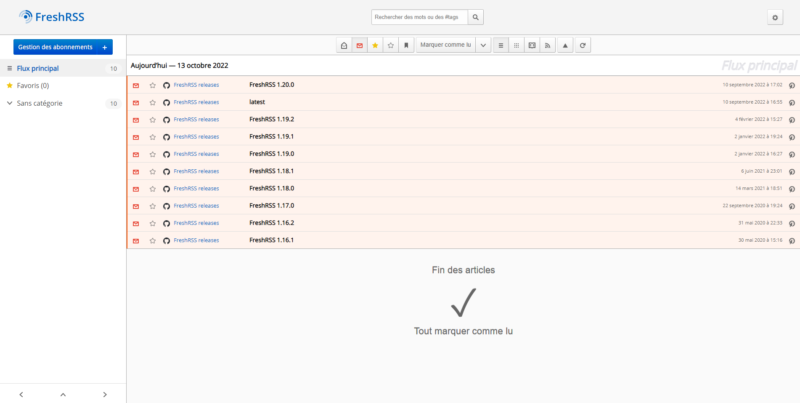
Task: Switch to global grid view
Action: coord(516,45)
